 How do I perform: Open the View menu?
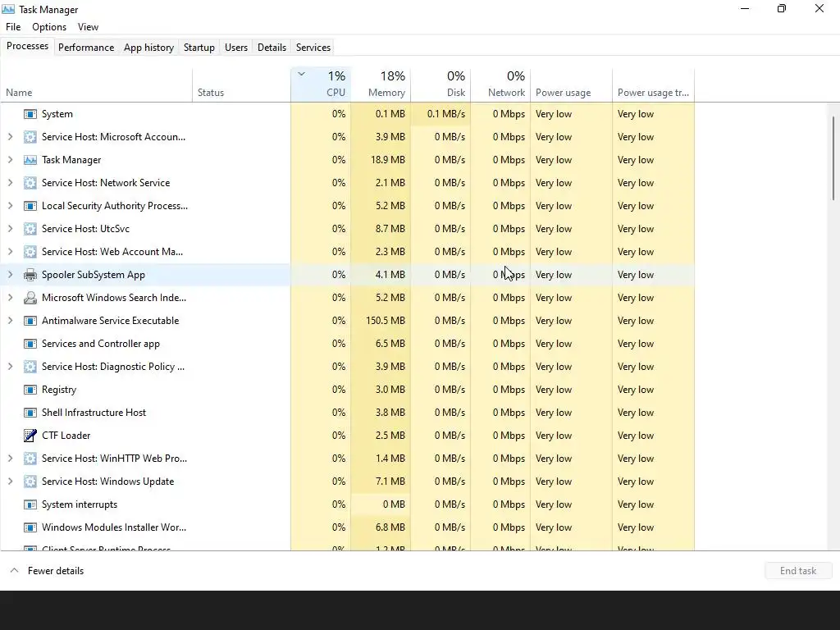[x=88, y=27]
